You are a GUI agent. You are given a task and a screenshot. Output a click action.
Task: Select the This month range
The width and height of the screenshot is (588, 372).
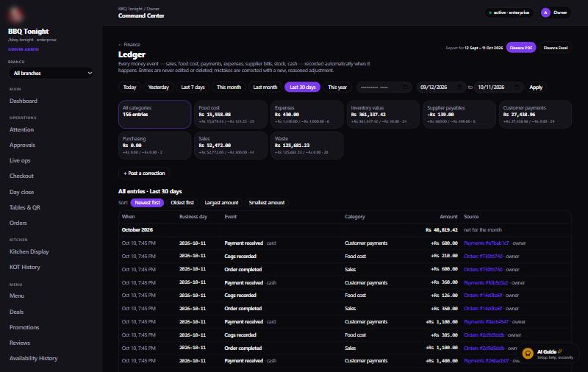[229, 87]
